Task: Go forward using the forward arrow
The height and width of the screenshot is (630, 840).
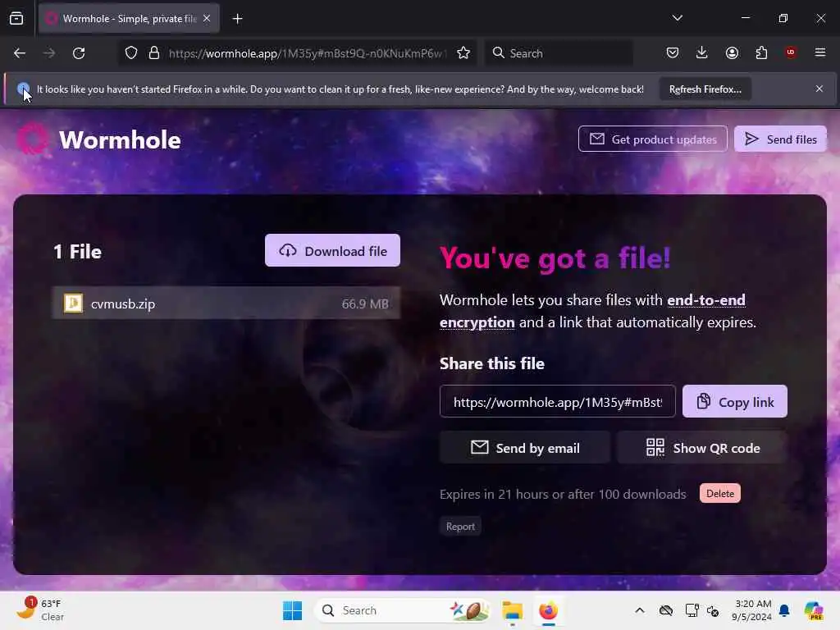Action: tap(49, 53)
